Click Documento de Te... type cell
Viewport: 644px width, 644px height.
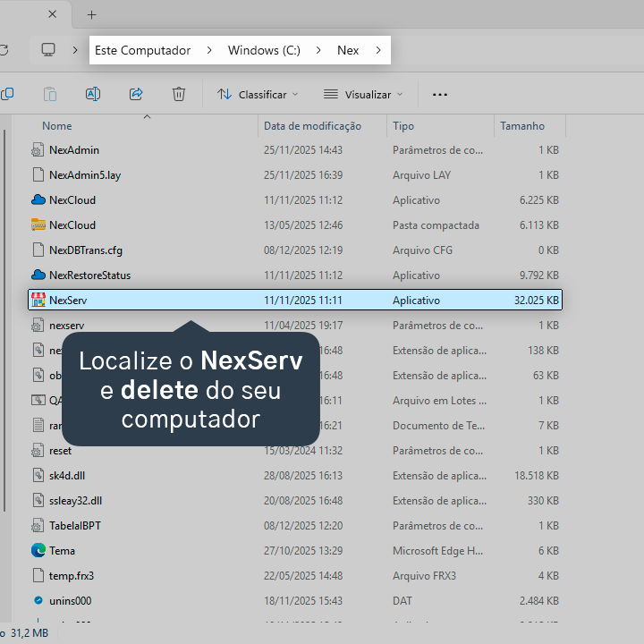(x=438, y=426)
